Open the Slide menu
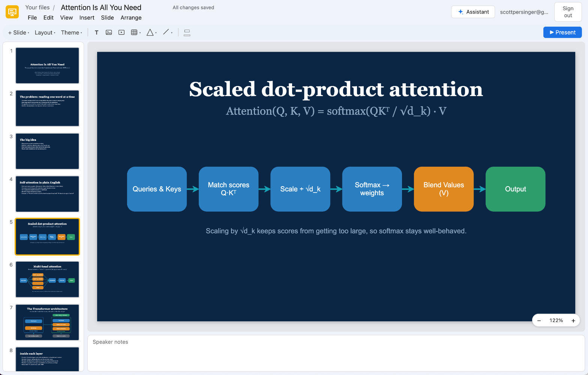 (x=107, y=18)
